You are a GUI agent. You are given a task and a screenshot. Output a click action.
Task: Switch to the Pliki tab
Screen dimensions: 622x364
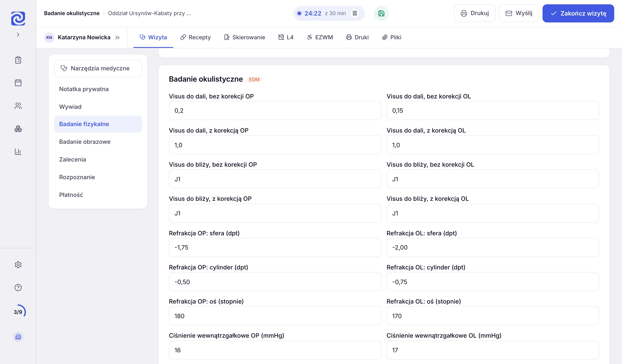click(392, 38)
